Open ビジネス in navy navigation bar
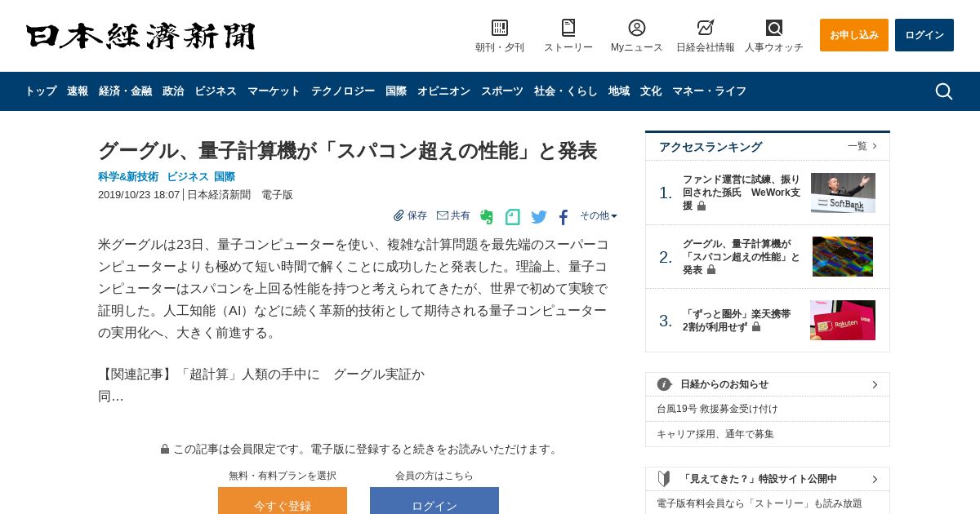The width and height of the screenshot is (980, 514). click(x=216, y=91)
